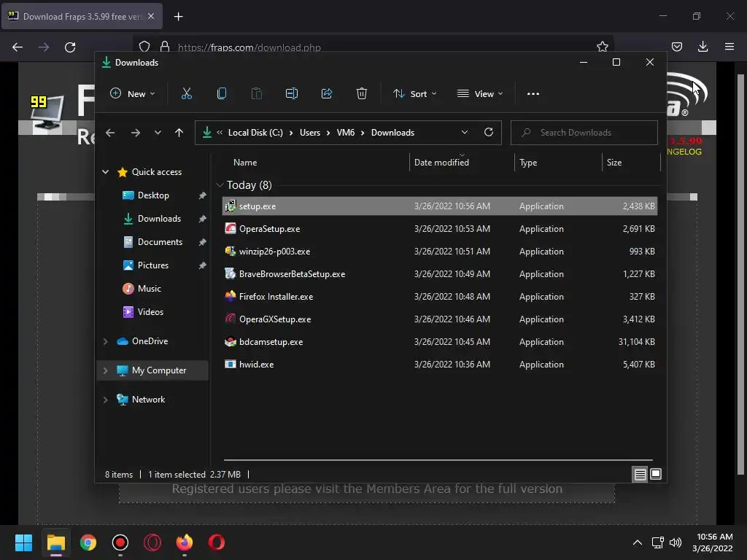
Task: Click Local Disk (C:) in breadcrumb
Action: [x=255, y=133]
